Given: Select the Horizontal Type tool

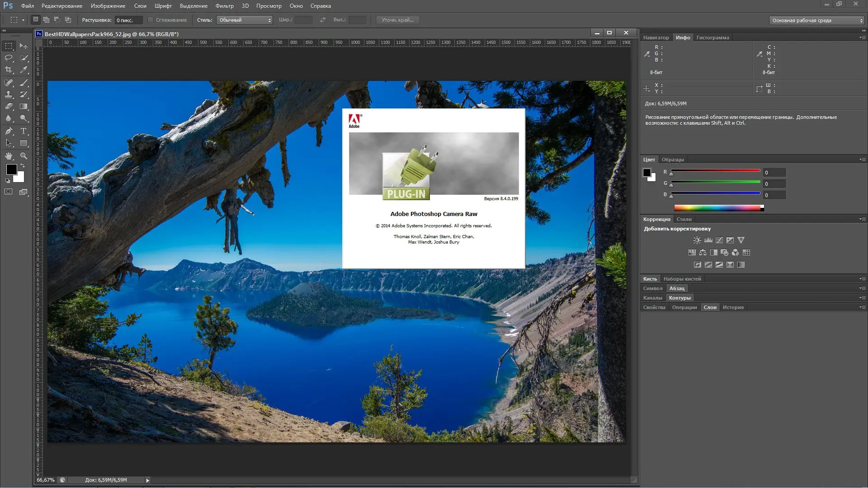Looking at the screenshot, I should (24, 131).
